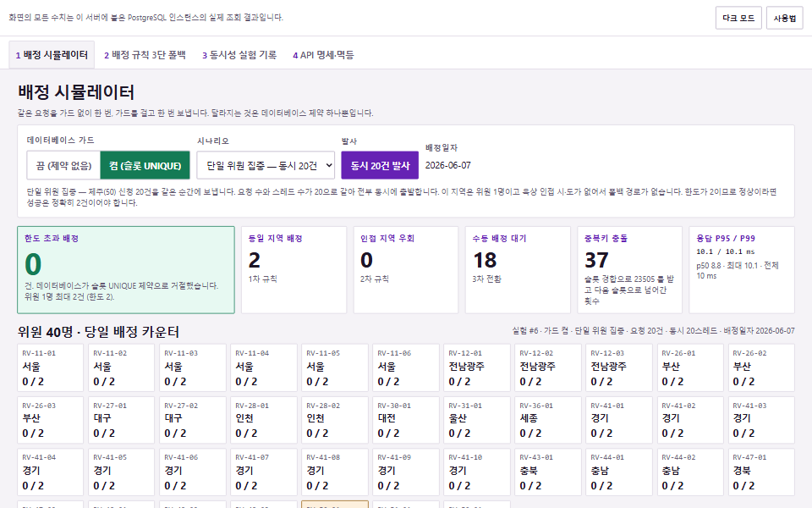The width and height of the screenshot is (812, 508).
Task: Select reviewer card RV-26-02
Action: pos(761,367)
